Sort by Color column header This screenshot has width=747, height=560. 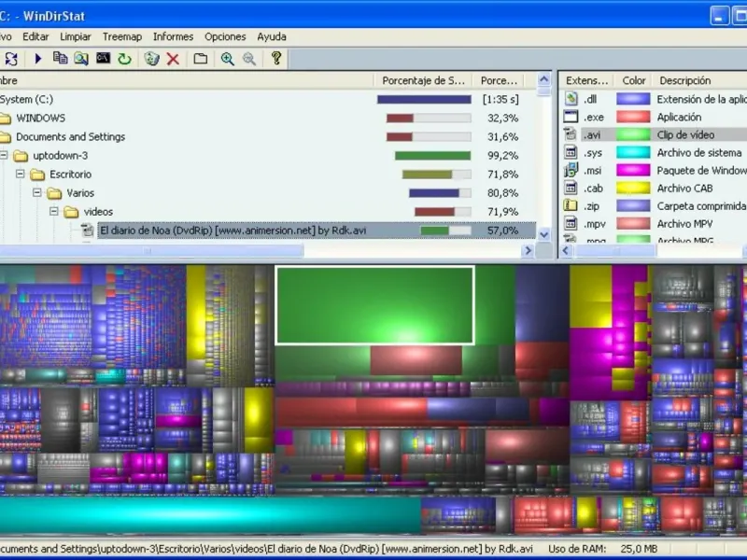(634, 80)
